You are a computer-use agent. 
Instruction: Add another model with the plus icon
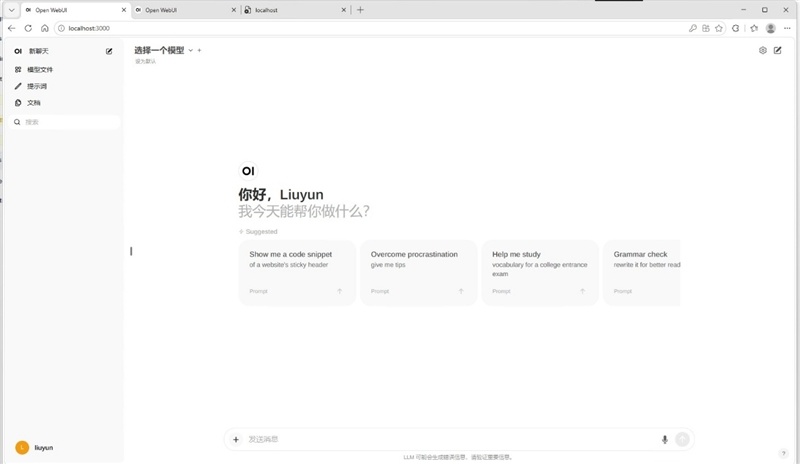(199, 50)
